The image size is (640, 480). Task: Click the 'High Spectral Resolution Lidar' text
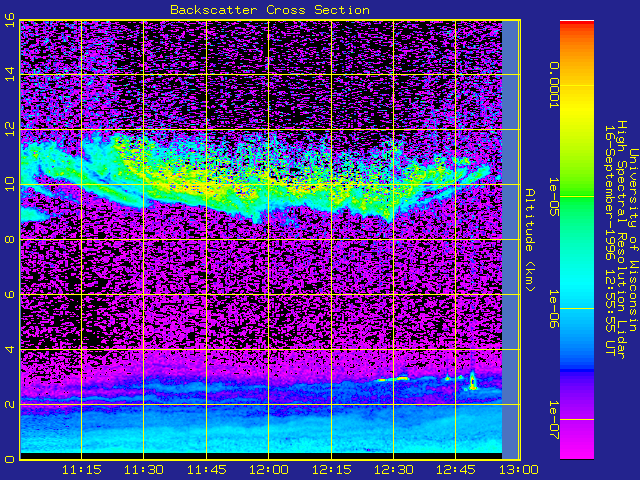click(621, 240)
